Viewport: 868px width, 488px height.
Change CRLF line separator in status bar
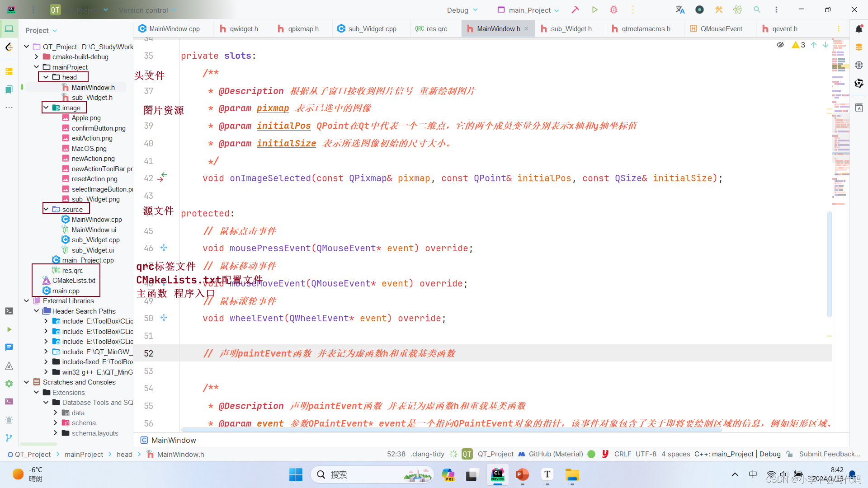click(623, 454)
